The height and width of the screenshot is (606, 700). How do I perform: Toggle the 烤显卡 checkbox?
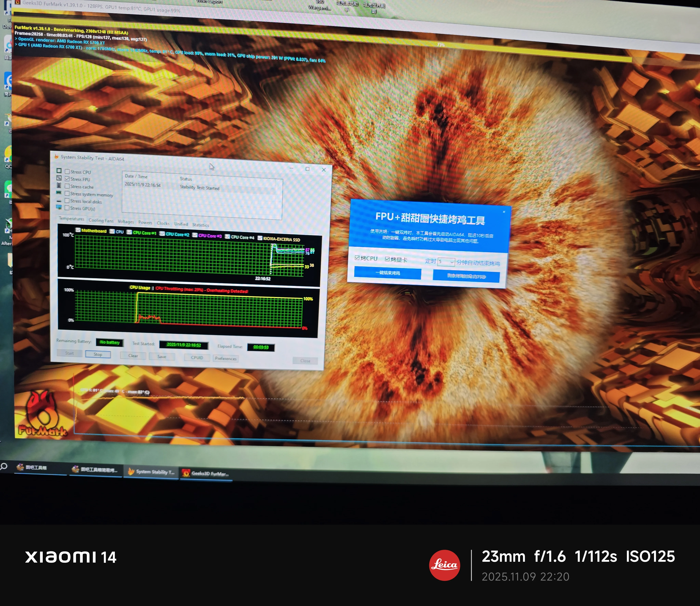point(387,259)
